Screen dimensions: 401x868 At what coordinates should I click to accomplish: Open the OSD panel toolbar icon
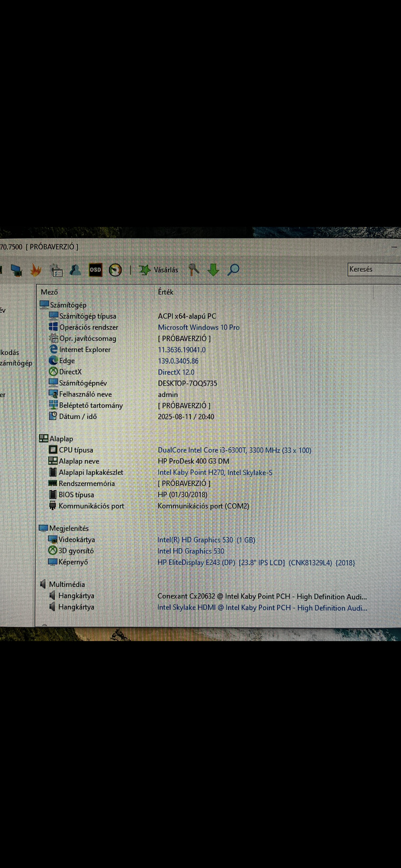pyautogui.click(x=95, y=270)
